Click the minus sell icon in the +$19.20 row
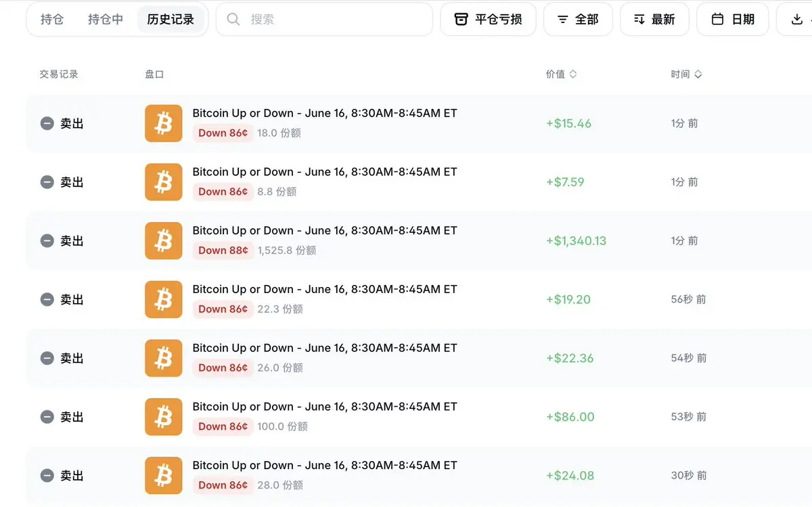The width and height of the screenshot is (812, 507). pyautogui.click(x=47, y=299)
